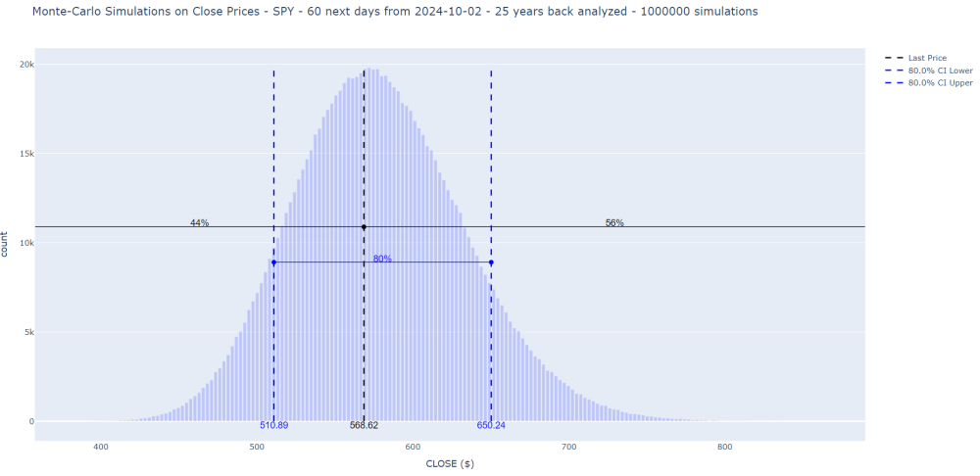Screen dimensions: 980x476
Task: Select the 568.62 last price label
Action: pos(364,426)
